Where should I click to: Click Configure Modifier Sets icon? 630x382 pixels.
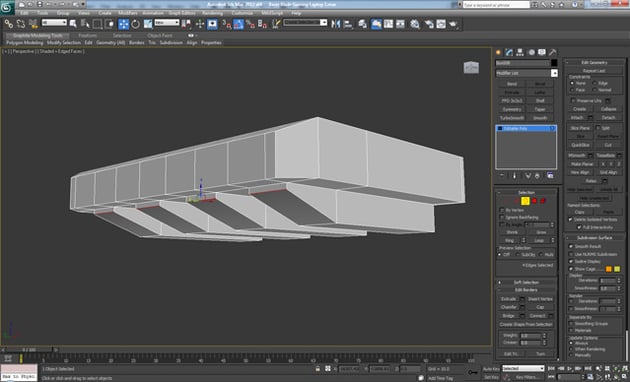550,176
